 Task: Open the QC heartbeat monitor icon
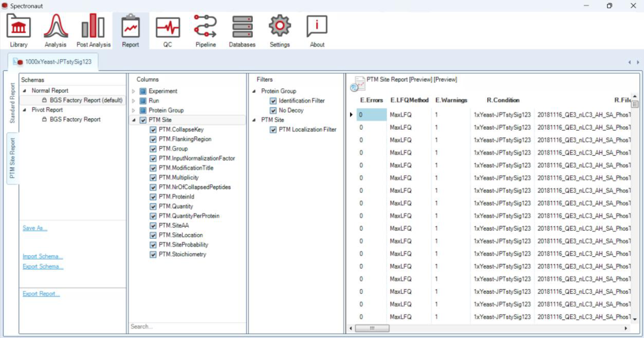coord(168,27)
